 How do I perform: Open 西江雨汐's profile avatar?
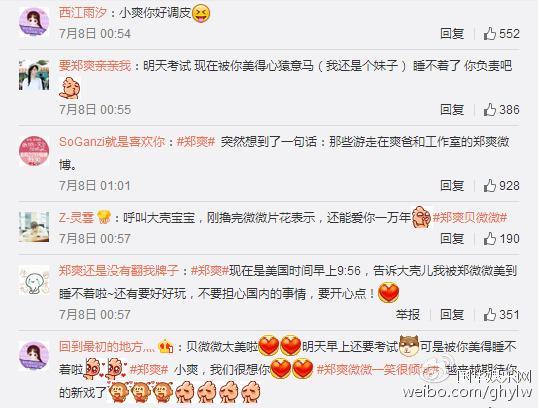[x=34, y=22]
